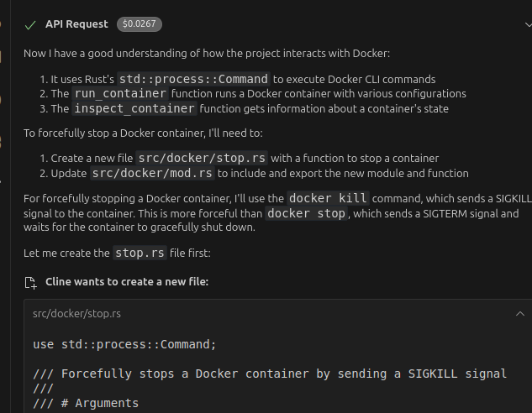Click the "Forcefully stops a Docker container" comment line
The height and width of the screenshot is (413, 532).
click(270, 374)
